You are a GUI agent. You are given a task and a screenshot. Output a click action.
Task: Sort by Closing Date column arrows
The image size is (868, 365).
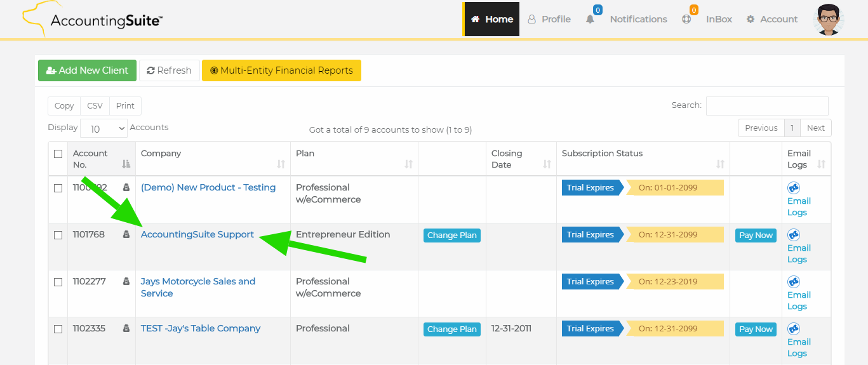547,164
